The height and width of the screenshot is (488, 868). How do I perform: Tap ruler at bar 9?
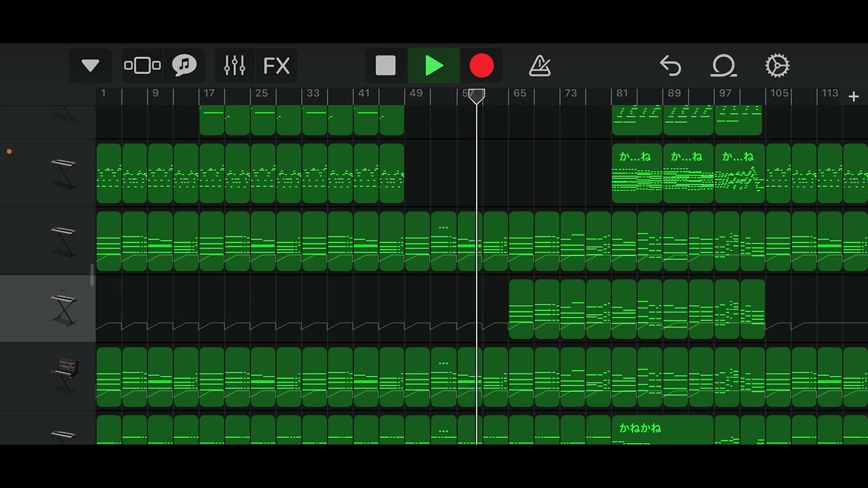click(155, 94)
